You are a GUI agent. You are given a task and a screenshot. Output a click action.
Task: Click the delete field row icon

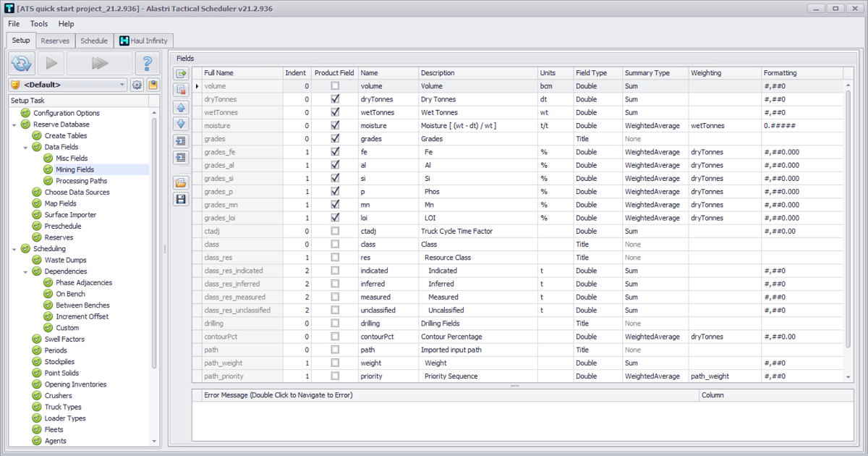click(x=181, y=90)
